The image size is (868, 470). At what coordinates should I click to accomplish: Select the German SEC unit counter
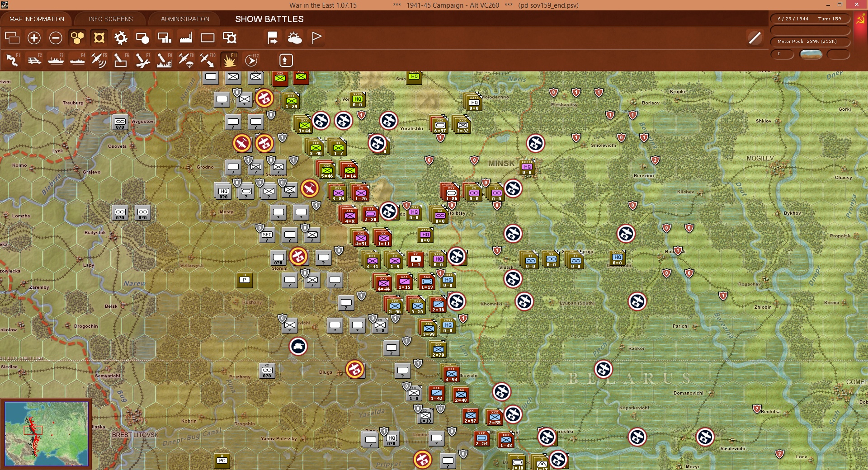[x=267, y=235]
